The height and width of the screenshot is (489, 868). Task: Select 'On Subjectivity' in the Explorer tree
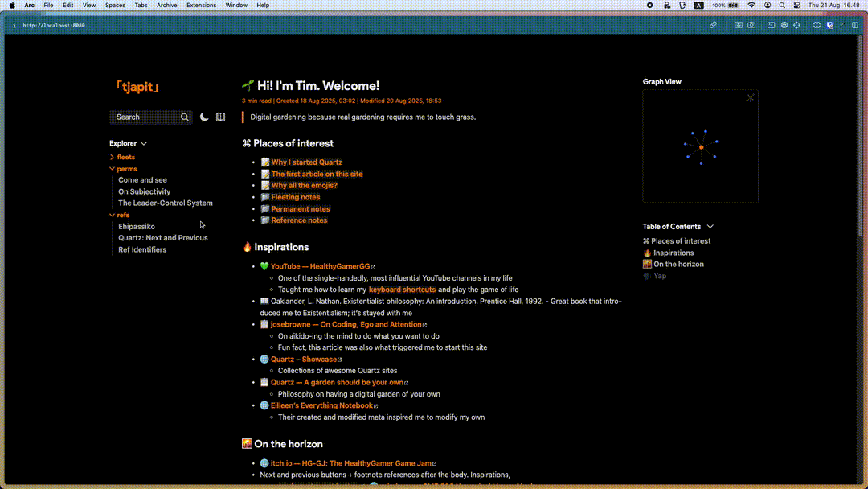tap(144, 191)
